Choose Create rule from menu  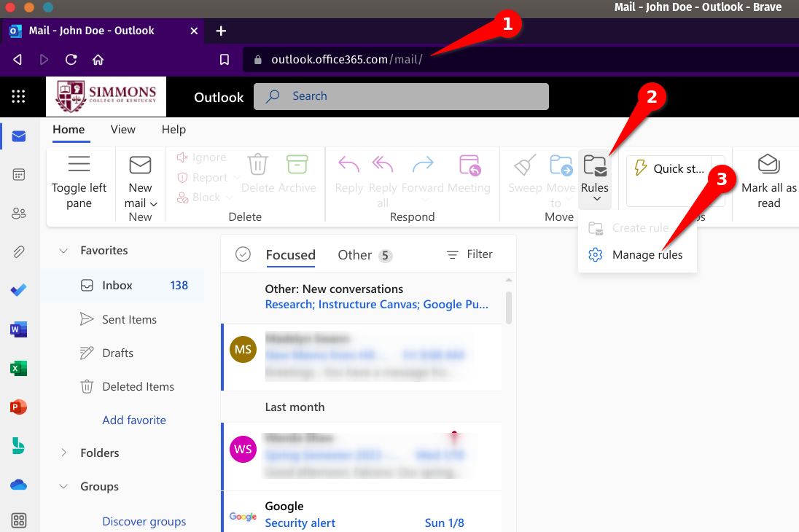(637, 228)
